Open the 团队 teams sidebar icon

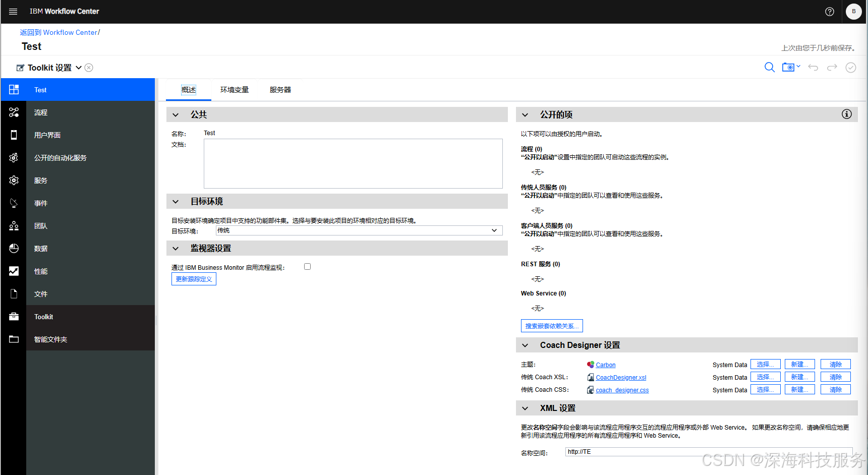click(14, 226)
